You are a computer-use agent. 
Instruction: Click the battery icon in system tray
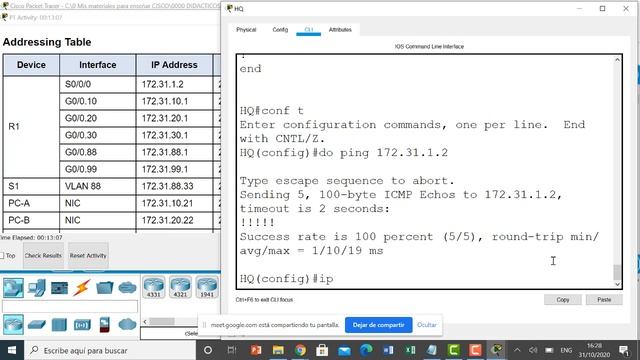[x=549, y=350]
